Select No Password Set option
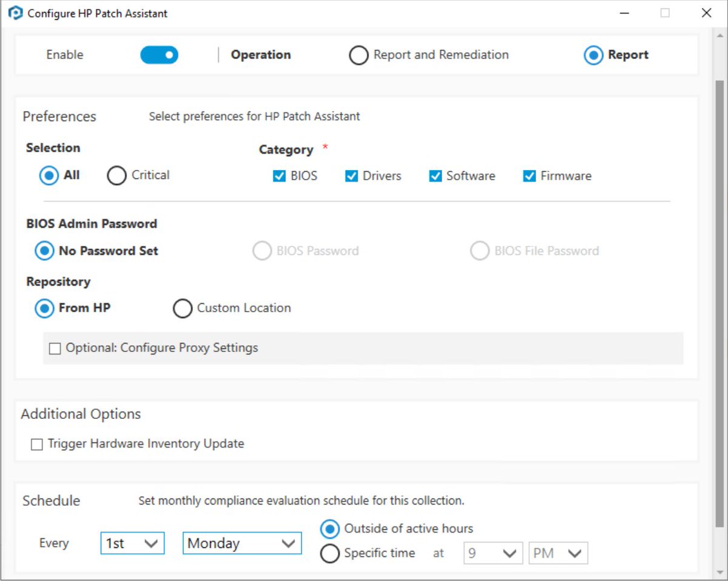This screenshot has height=581, width=728. [x=44, y=251]
